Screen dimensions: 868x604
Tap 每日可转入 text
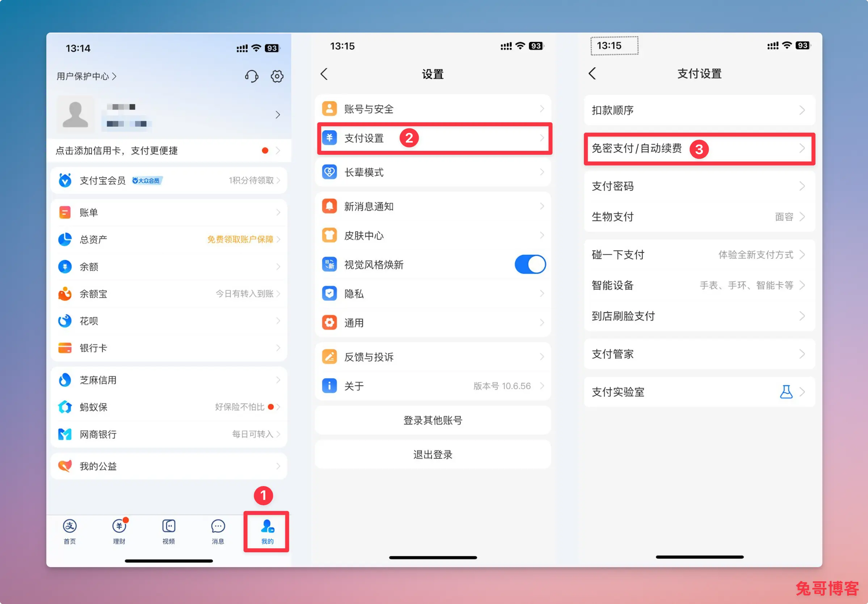point(253,434)
